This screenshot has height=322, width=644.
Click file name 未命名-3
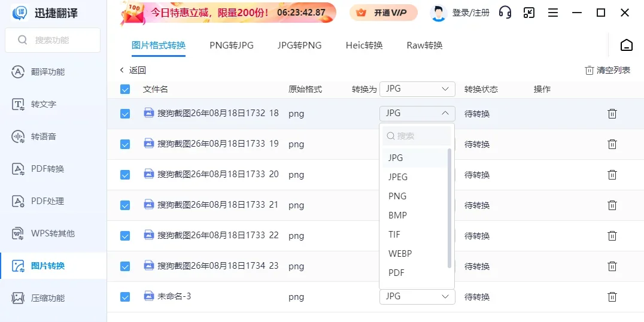174,296
